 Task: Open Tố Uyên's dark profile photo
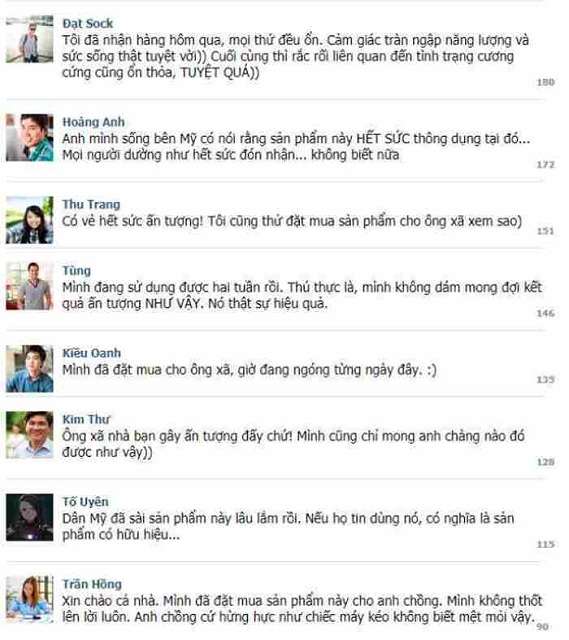pyautogui.click(x=30, y=517)
